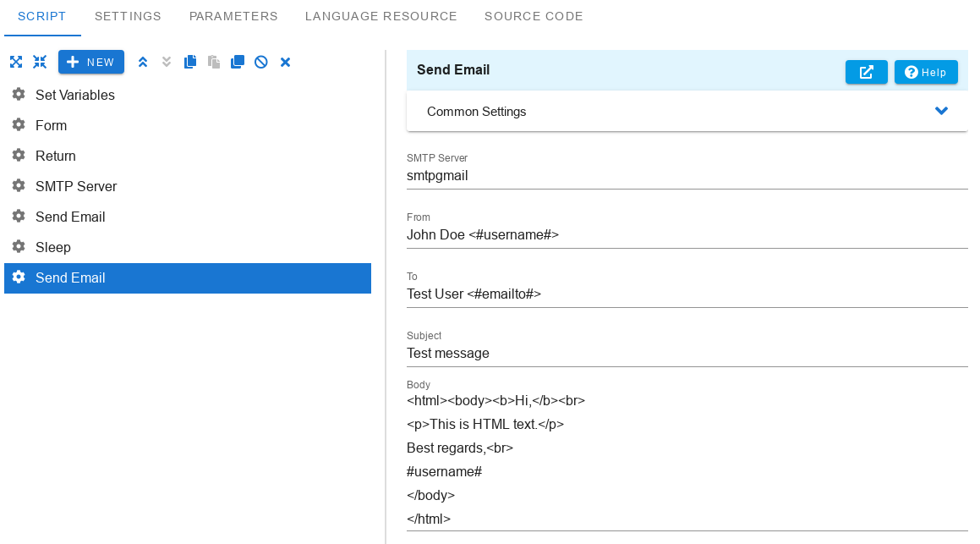
Task: Go to the Parameters tab
Action: coord(233,16)
